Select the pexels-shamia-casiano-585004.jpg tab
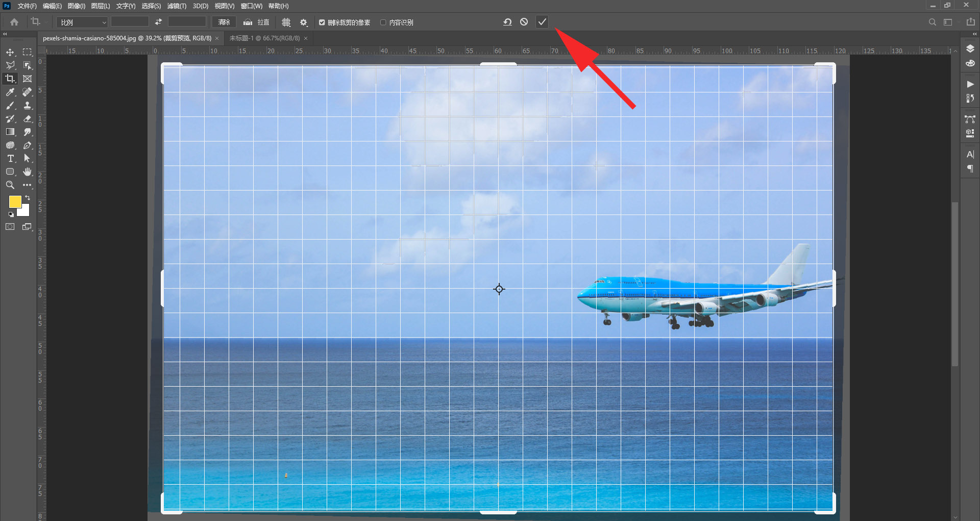The height and width of the screenshot is (521, 980). pos(127,38)
